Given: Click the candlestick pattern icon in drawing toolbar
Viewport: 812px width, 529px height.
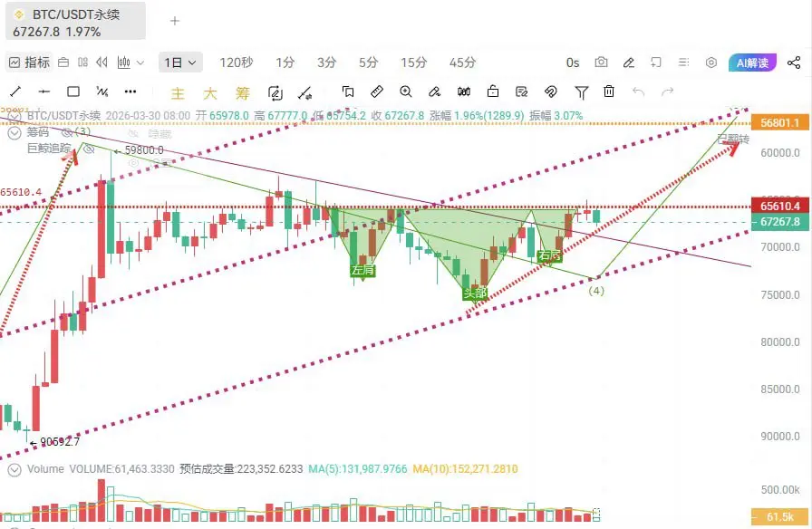Looking at the screenshot, I should pyautogui.click(x=464, y=91).
